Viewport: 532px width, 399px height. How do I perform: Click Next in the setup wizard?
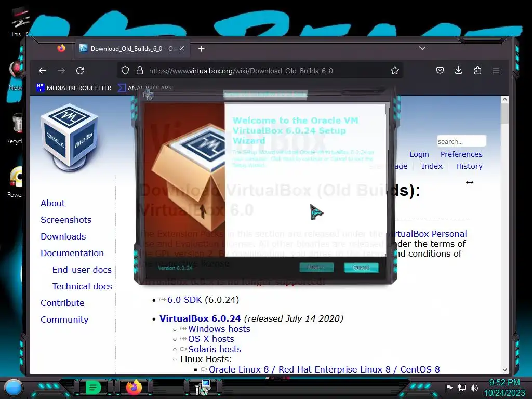click(x=316, y=268)
